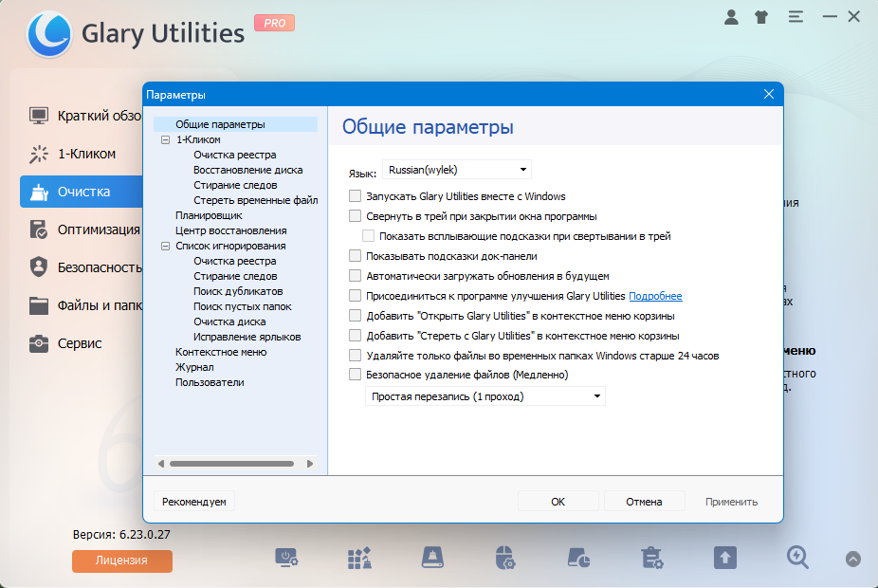Click the magnifier search icon in dock
The width and height of the screenshot is (878, 588).
[797, 558]
